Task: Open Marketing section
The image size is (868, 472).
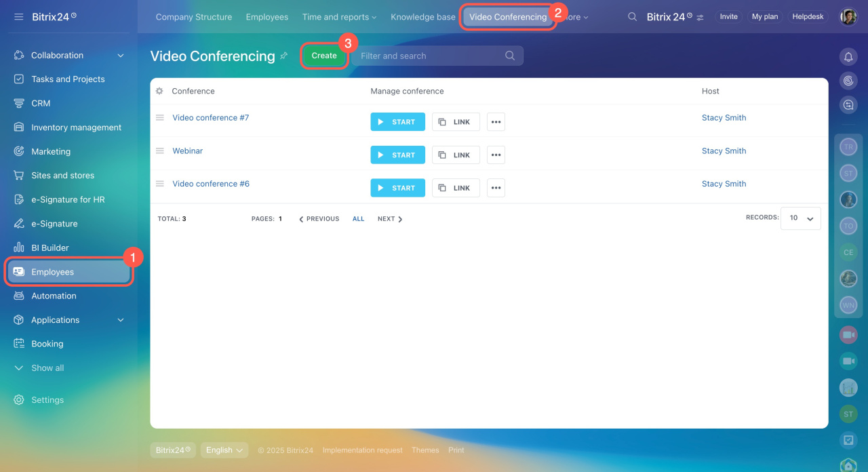Action: click(51, 151)
